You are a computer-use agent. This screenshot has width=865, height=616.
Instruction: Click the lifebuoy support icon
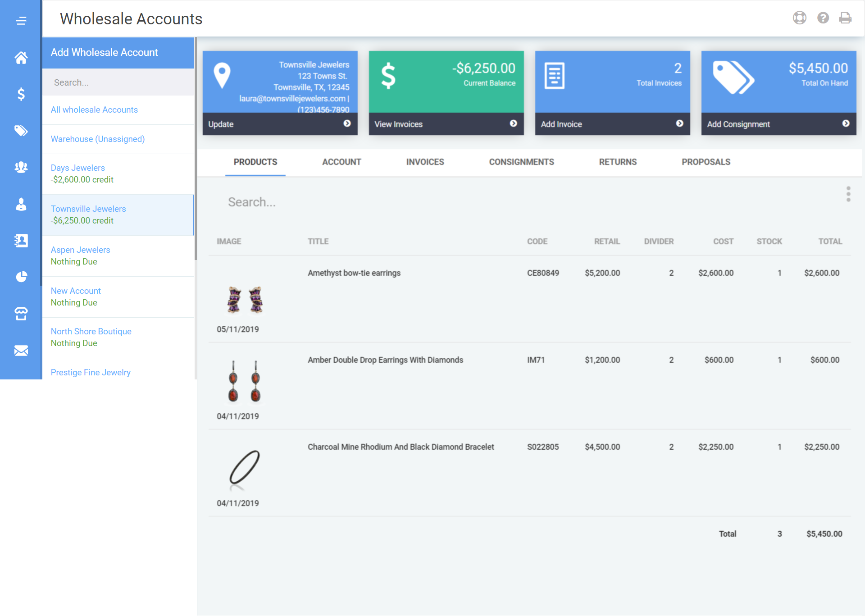point(800,18)
